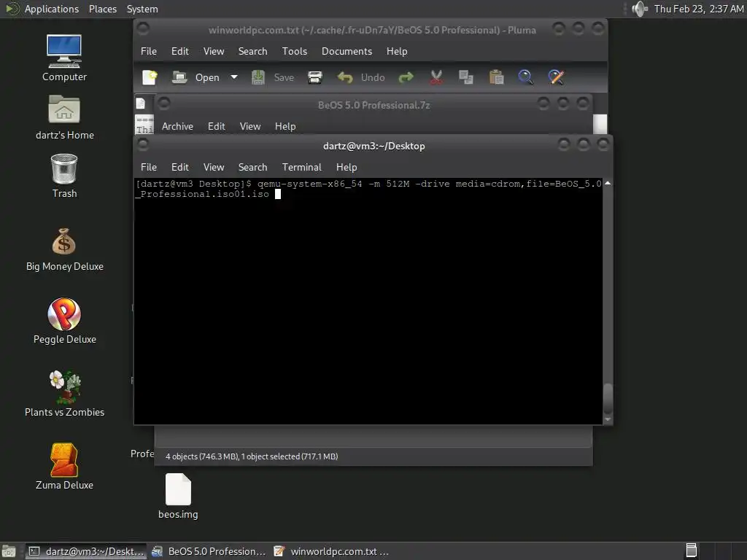Click the Undo arrow in Pluma
Screen dimensions: 747x560
click(x=345, y=77)
